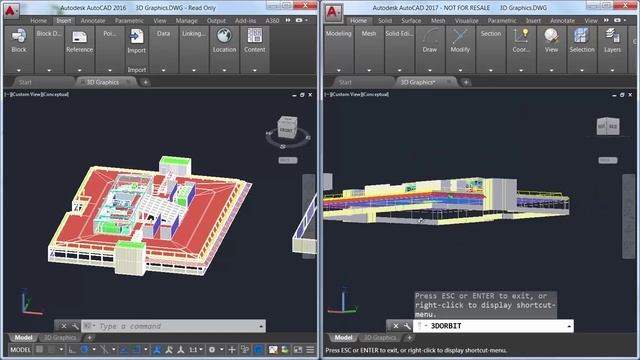Switch to the Annotate tab in AutoCAD 2016
The width and height of the screenshot is (640, 360).
click(x=93, y=20)
